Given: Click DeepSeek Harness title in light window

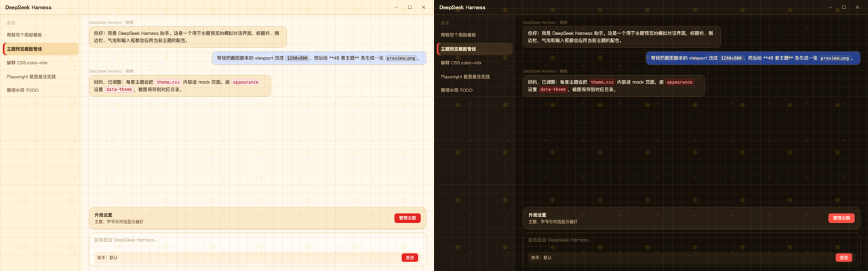Looking at the screenshot, I should click(28, 7).
